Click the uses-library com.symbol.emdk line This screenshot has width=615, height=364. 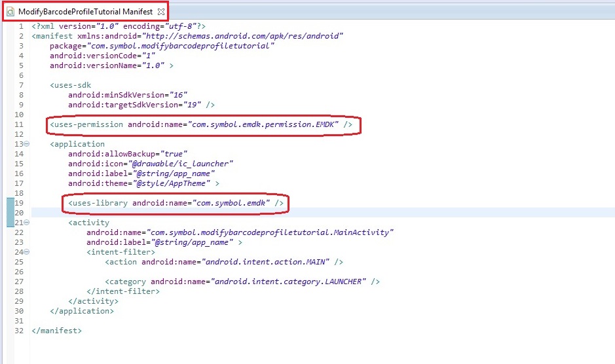coord(176,204)
